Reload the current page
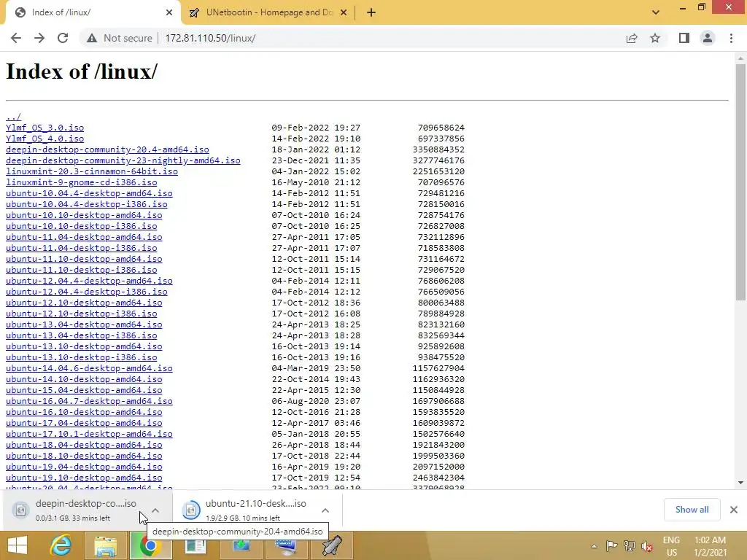 (x=63, y=38)
